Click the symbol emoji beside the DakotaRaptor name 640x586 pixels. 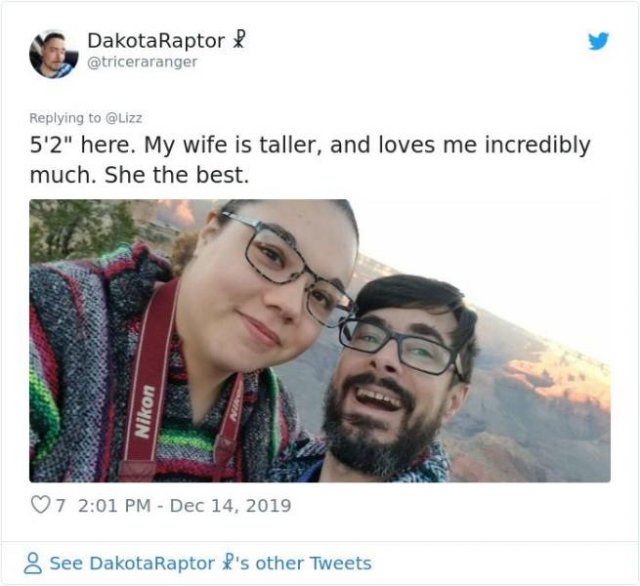238,40
